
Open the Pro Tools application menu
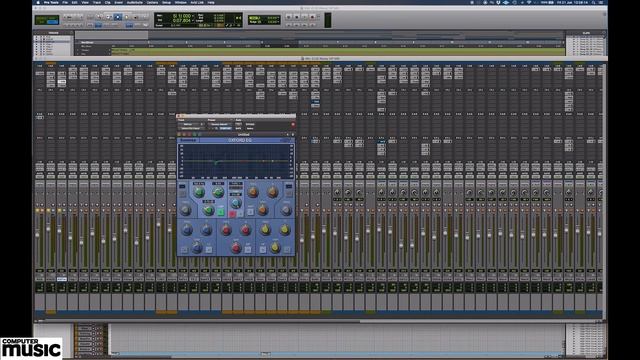click(x=51, y=2)
